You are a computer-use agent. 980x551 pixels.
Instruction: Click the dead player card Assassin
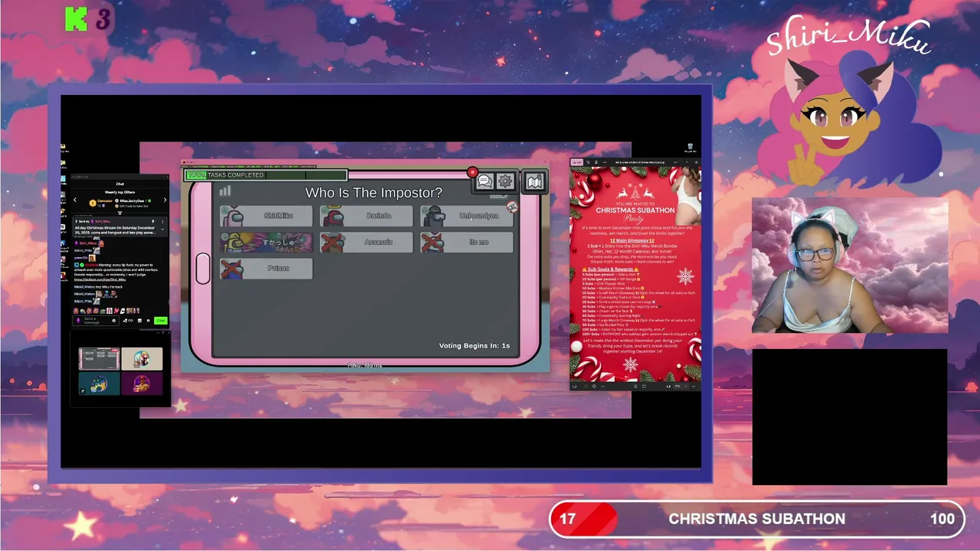pos(367,243)
